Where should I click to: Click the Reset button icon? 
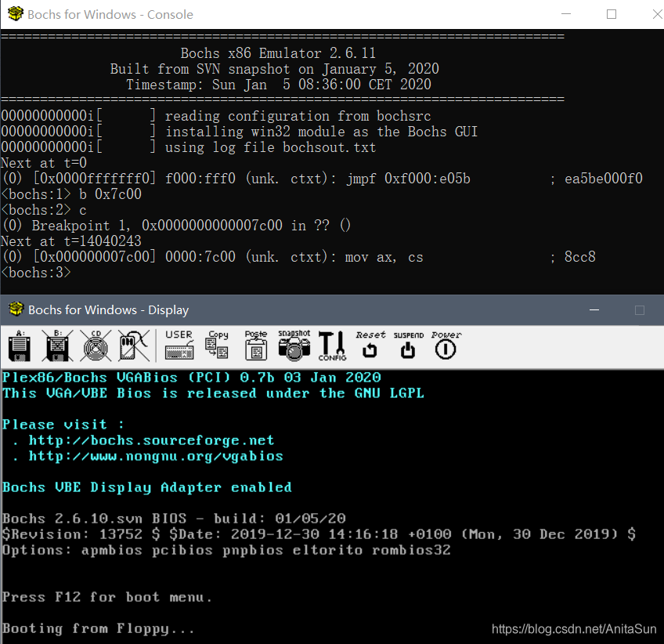coord(370,345)
